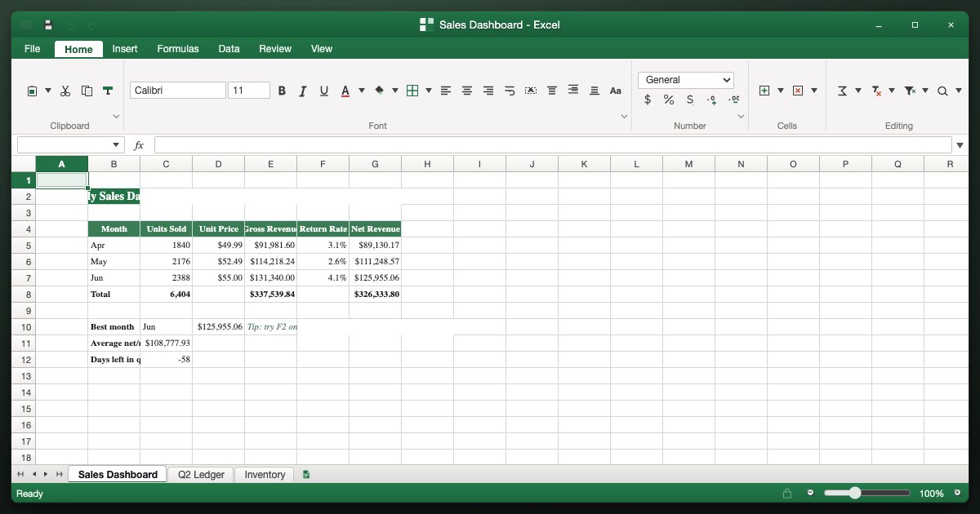980x514 pixels.
Task: Open font color dropdown arrow
Action: click(x=362, y=91)
